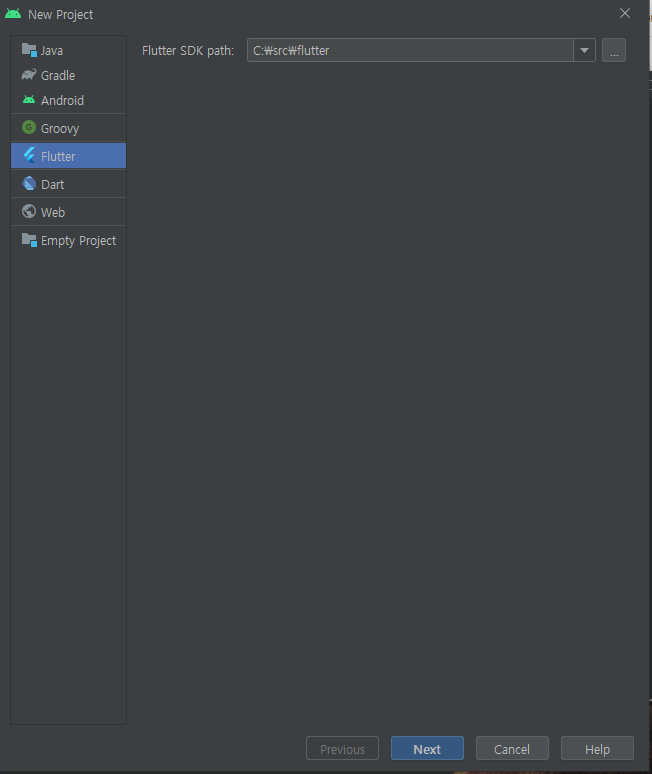Click the Flutter SDK path field
Viewport: 652px width, 774px height.
point(410,50)
